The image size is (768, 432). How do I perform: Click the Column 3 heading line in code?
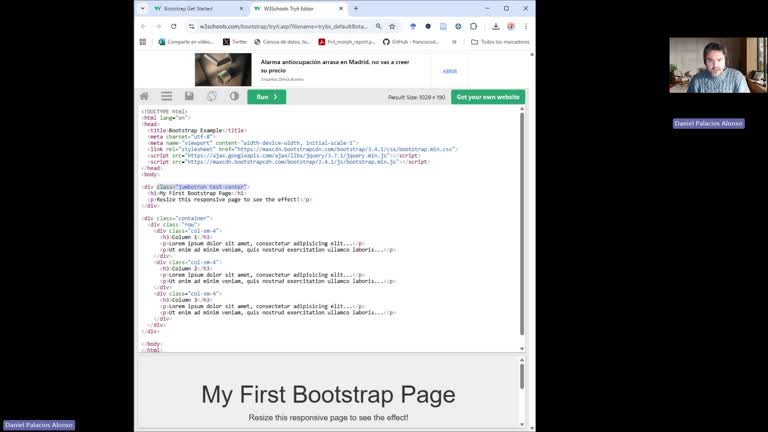pos(186,300)
